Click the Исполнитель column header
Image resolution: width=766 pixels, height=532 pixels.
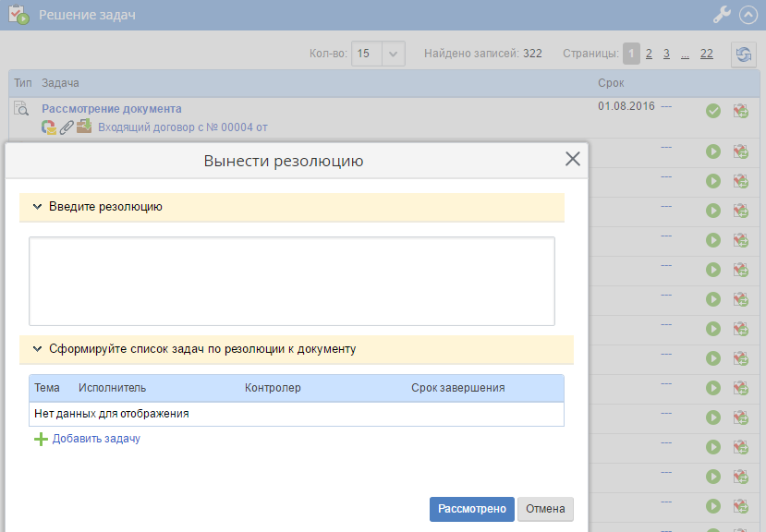click(x=112, y=388)
